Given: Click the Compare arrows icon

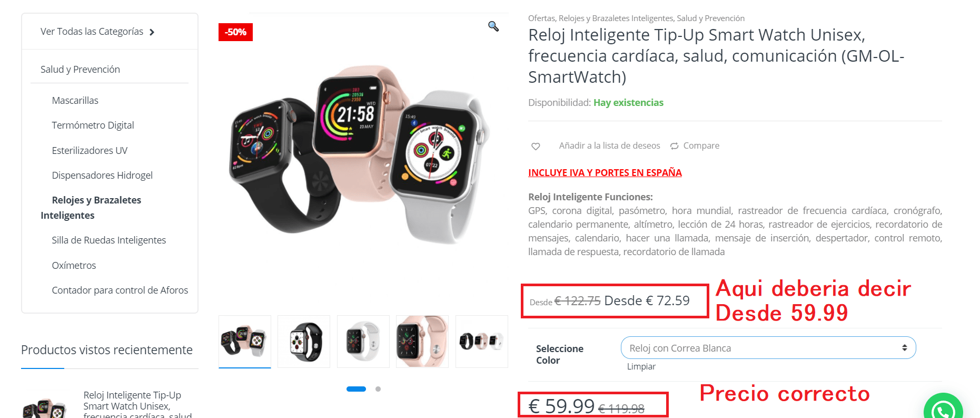Looking at the screenshot, I should (674, 146).
